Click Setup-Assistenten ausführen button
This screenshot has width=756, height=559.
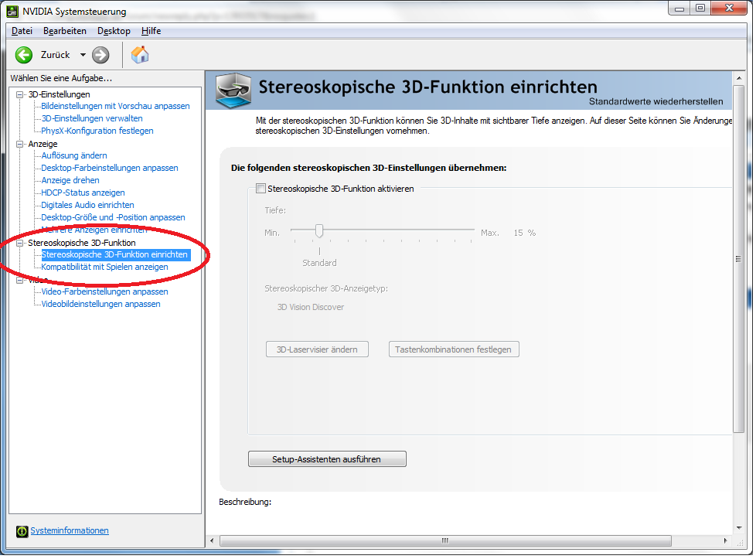[x=328, y=459]
